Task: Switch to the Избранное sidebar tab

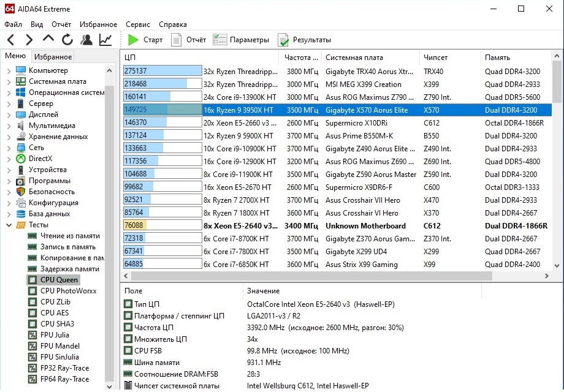Action: click(53, 57)
